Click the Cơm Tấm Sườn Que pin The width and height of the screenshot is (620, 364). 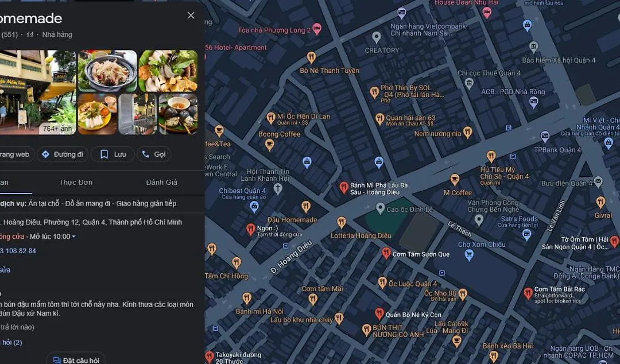click(x=386, y=253)
